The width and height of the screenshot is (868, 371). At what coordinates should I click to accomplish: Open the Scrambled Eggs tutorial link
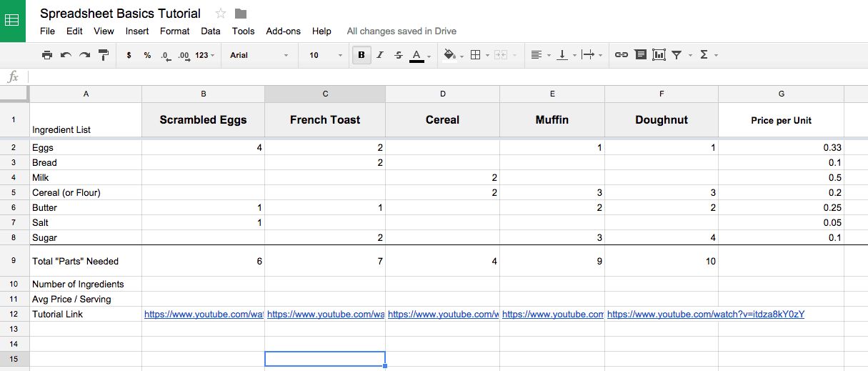tap(204, 315)
